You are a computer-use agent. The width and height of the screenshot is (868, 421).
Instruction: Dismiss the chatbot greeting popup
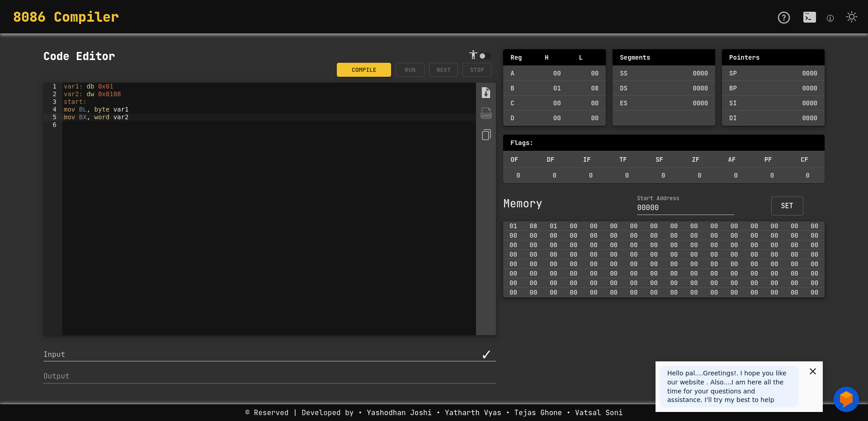813,371
